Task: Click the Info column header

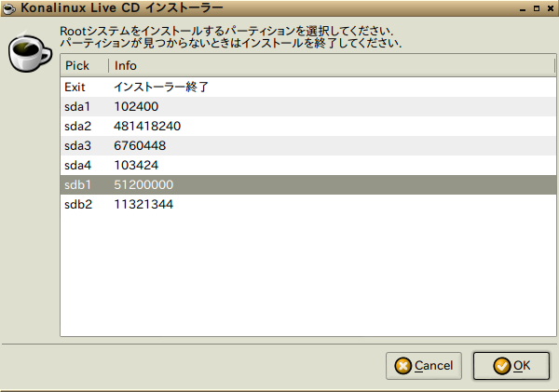Action: 332,65
